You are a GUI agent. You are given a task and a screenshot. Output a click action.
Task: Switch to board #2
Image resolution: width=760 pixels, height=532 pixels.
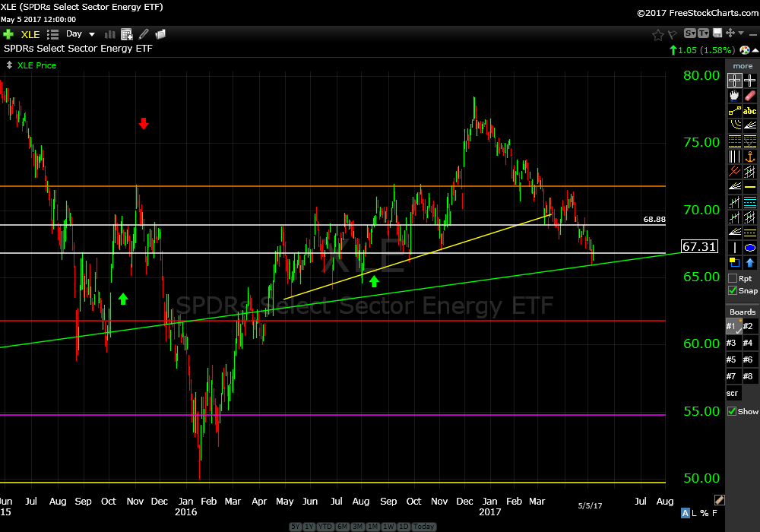tap(749, 327)
